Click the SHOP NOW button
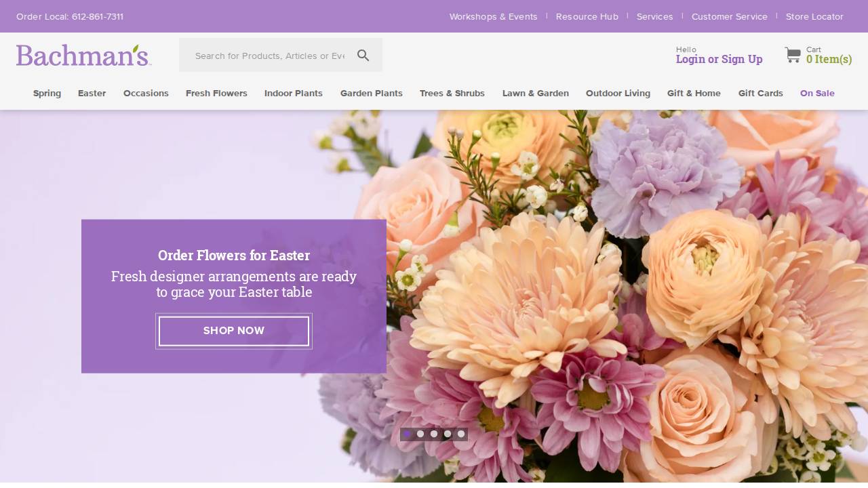This screenshot has height=488, width=868. pyautogui.click(x=233, y=331)
